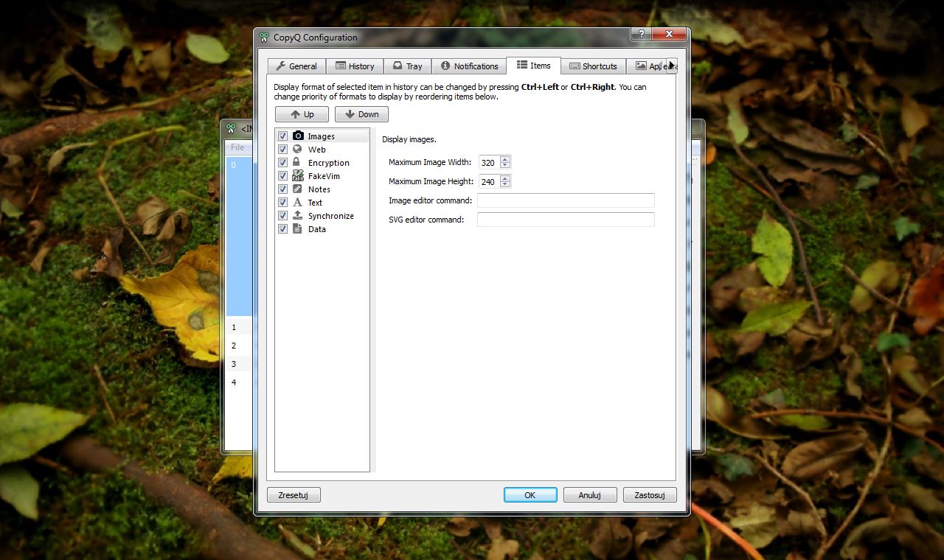Increase Maximum Image Height with up arrow
This screenshot has width=944, height=560.
coord(505,178)
